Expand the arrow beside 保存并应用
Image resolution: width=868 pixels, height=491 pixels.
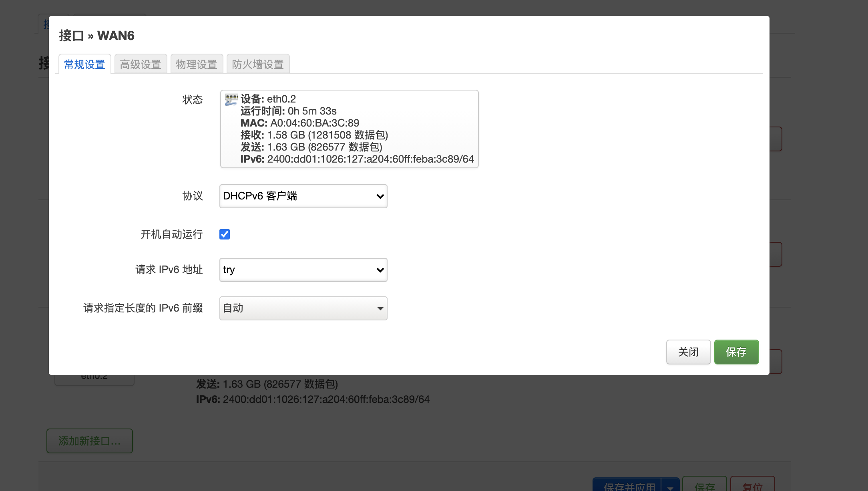click(x=670, y=487)
